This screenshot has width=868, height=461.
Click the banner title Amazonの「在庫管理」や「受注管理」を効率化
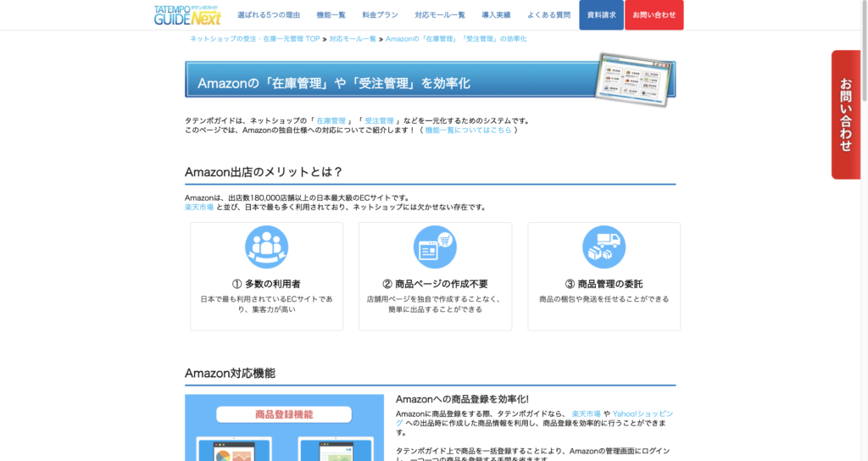coord(334,83)
